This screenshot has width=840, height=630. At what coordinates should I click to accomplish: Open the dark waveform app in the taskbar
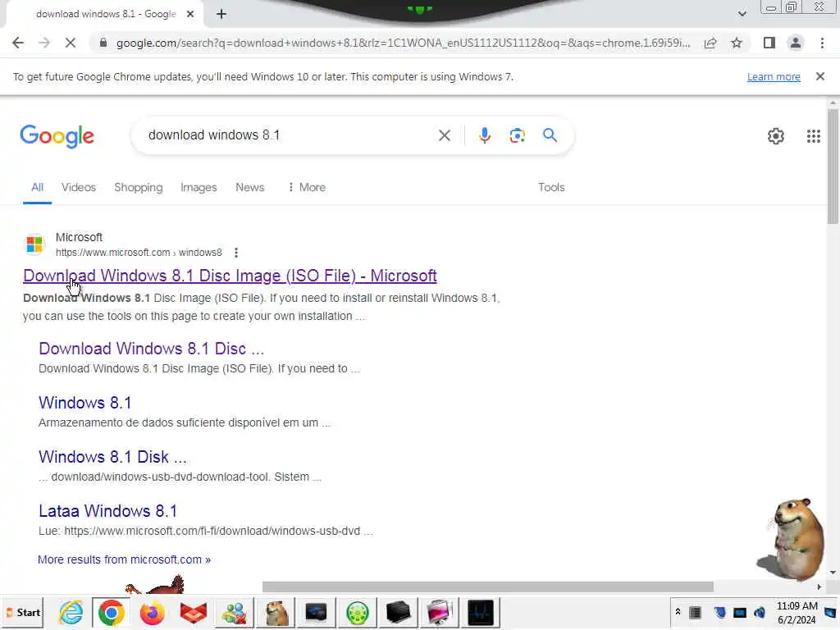pyautogui.click(x=481, y=612)
